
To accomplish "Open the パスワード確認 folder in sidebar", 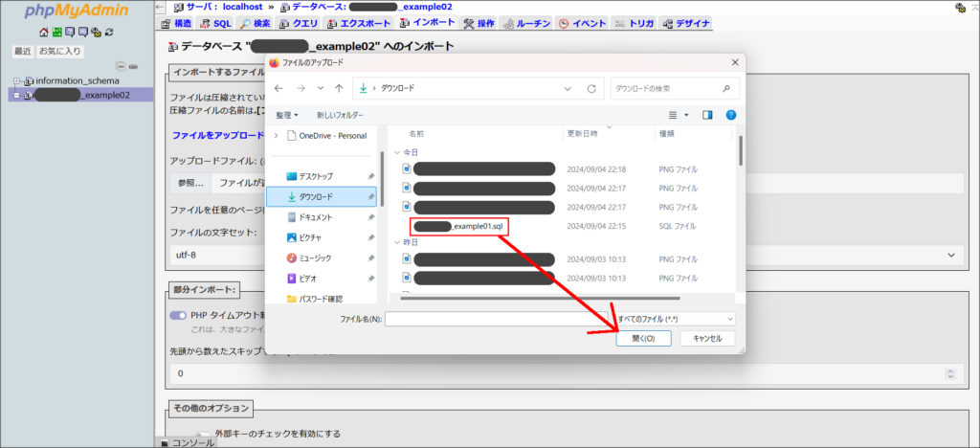I will pyautogui.click(x=316, y=299).
